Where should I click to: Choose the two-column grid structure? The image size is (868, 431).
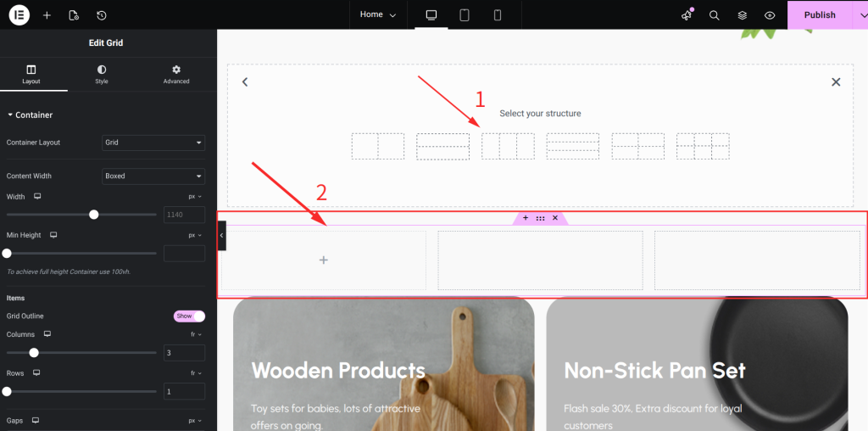click(x=378, y=146)
